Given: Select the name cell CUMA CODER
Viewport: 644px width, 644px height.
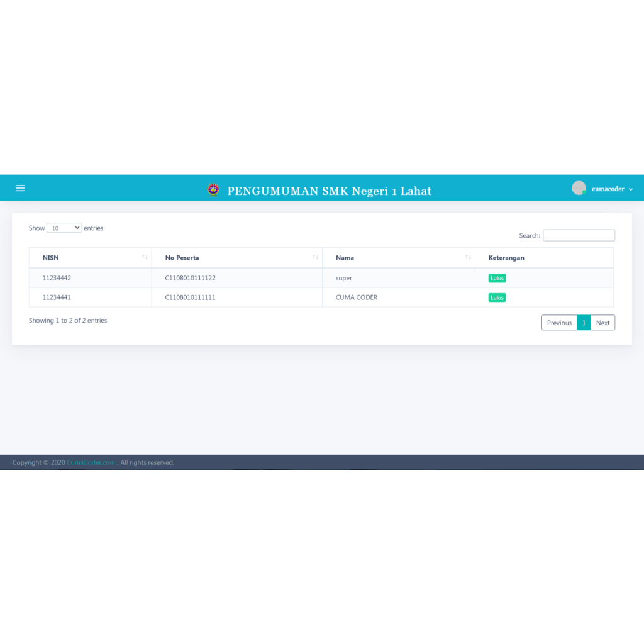Looking at the screenshot, I should (x=357, y=297).
